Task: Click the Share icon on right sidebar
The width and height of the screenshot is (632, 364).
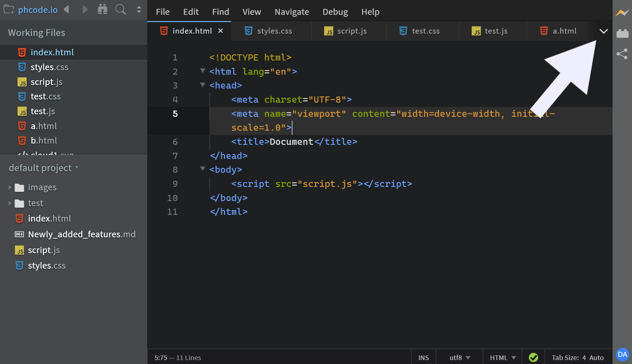Action: [x=622, y=54]
